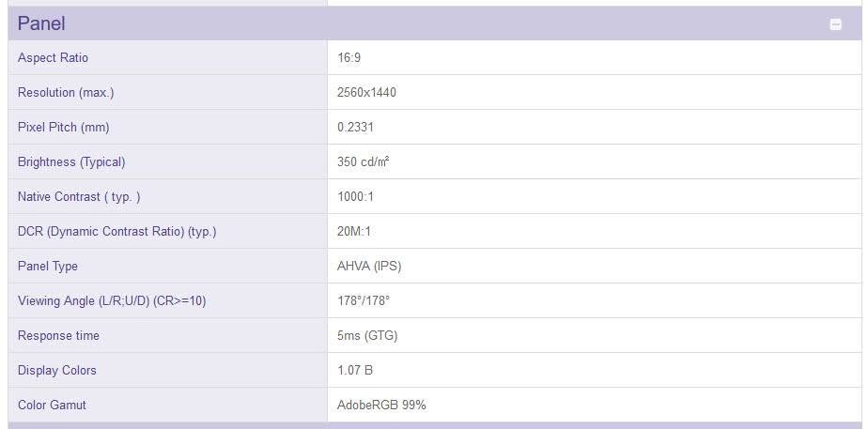The image size is (868, 429).
Task: Select the DCR Dynamic Contrast Ratio label
Action: tap(116, 232)
